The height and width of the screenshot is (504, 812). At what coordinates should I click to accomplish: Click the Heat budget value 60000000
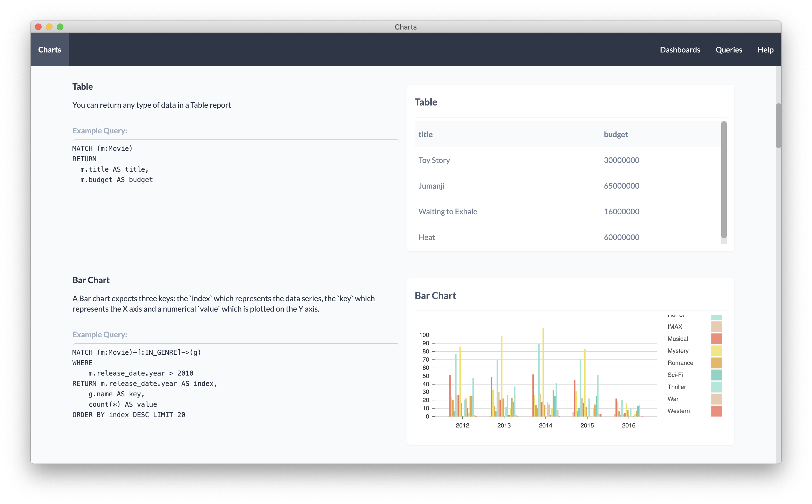[x=621, y=237]
